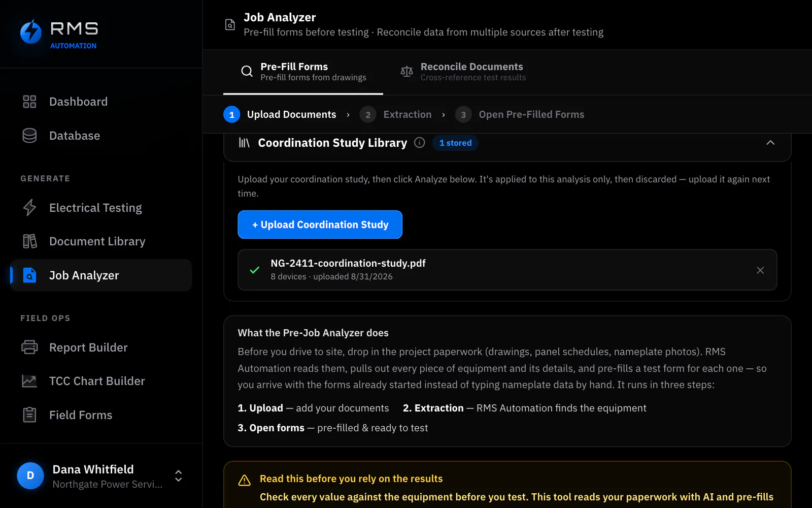This screenshot has height=508, width=812.
Task: Expand the Dana Whitfield account switcher
Action: pyautogui.click(x=179, y=476)
